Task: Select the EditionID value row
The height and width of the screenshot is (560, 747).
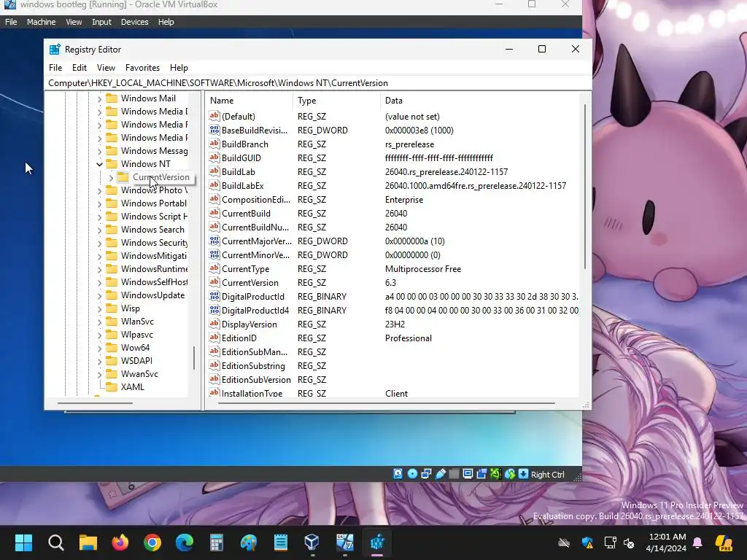Action: 393,338
